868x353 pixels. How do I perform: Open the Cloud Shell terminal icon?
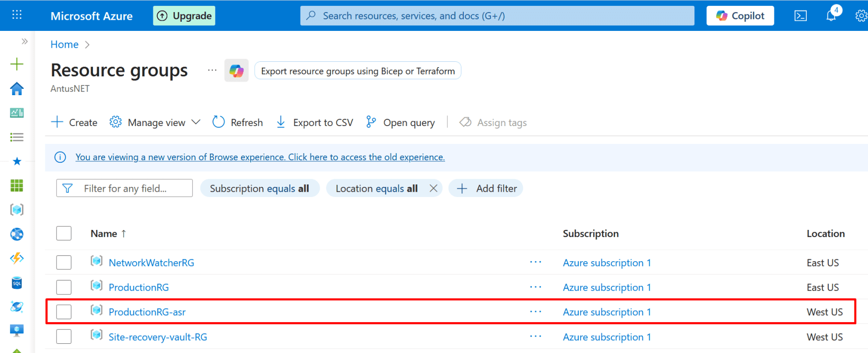[800, 16]
